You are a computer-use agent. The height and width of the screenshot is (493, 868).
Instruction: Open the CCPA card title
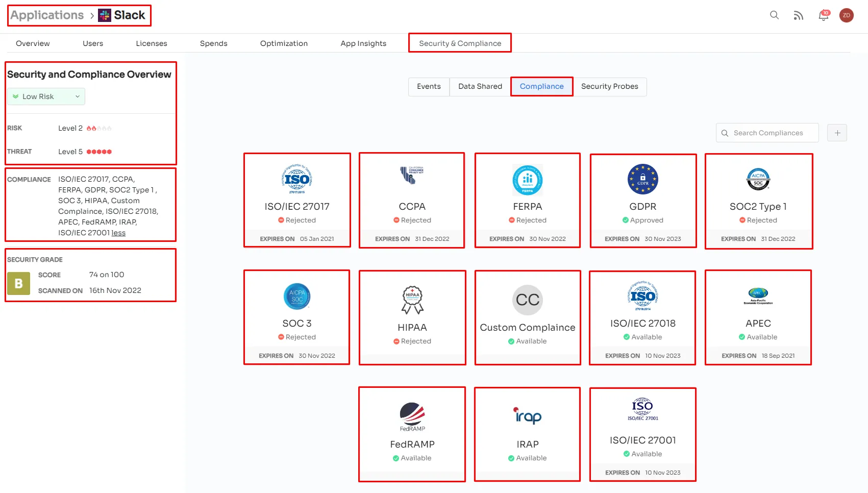pyautogui.click(x=412, y=207)
